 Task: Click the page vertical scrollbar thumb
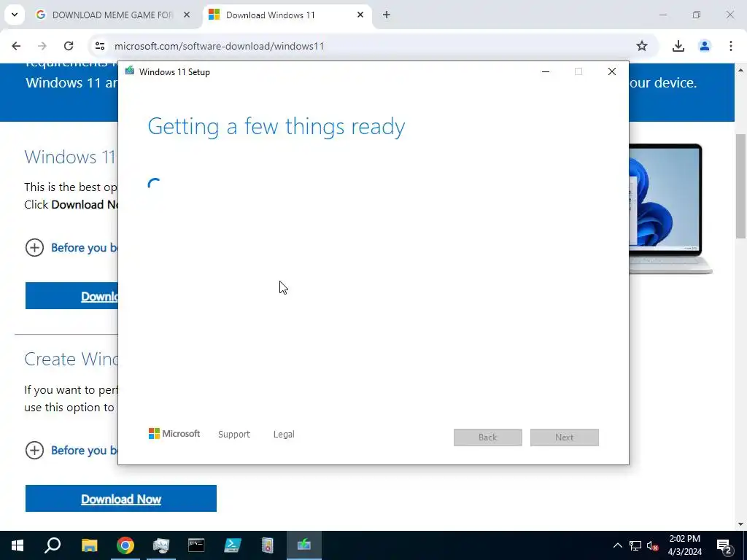coord(740,186)
